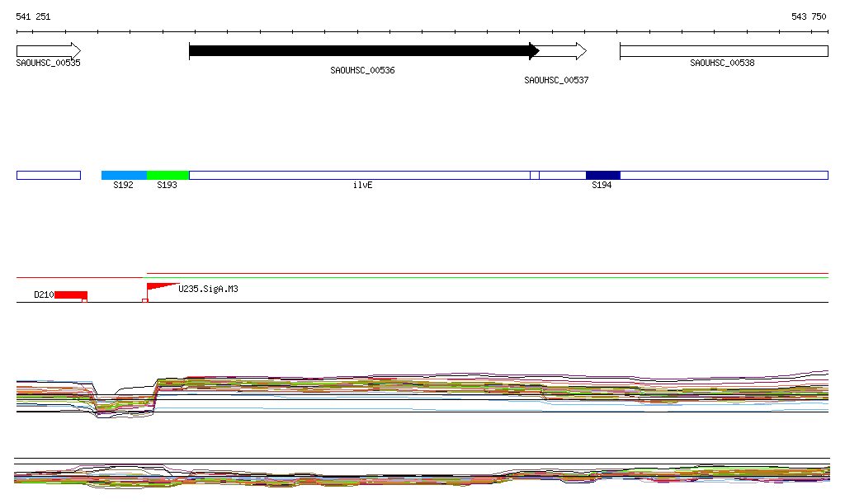
Task: Select the SAOUHSC_00538 gene box
Action: (724, 51)
